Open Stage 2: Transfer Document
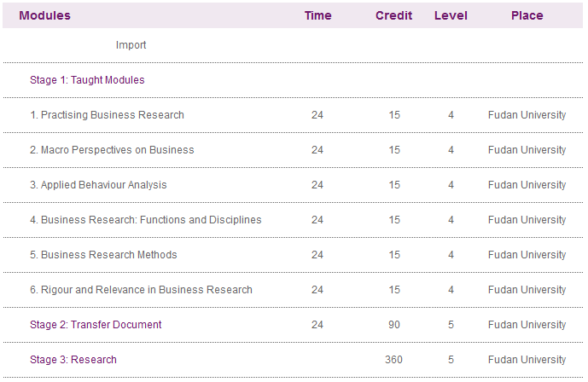588x382 pixels. pos(96,325)
